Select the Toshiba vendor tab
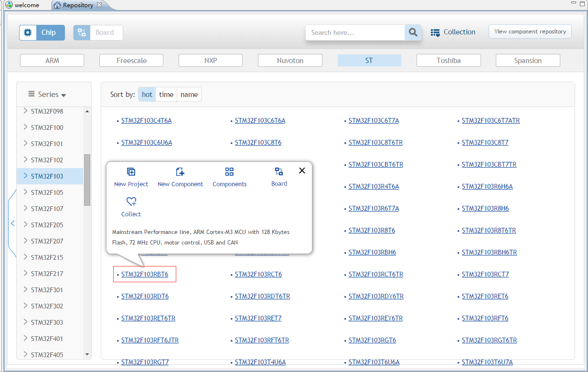 [x=449, y=61]
